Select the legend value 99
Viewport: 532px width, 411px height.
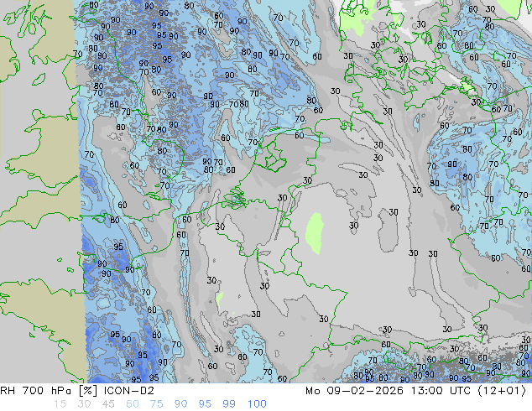(229, 404)
